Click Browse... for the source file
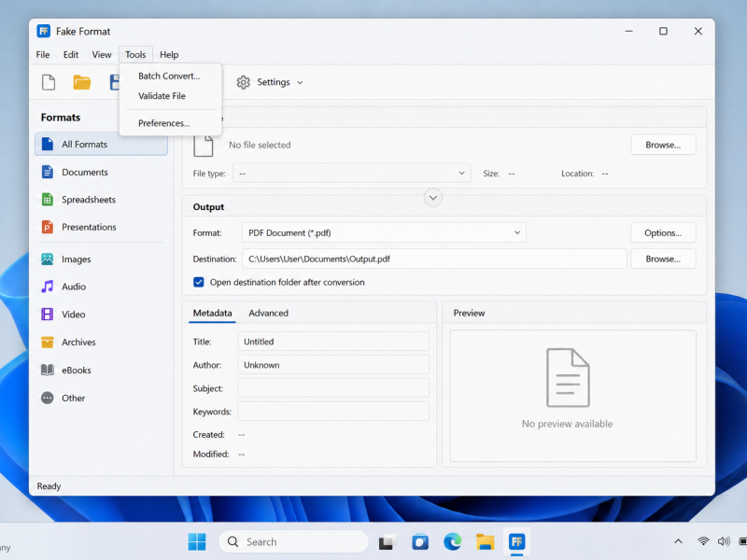Image resolution: width=747 pixels, height=560 pixels. 663,145
